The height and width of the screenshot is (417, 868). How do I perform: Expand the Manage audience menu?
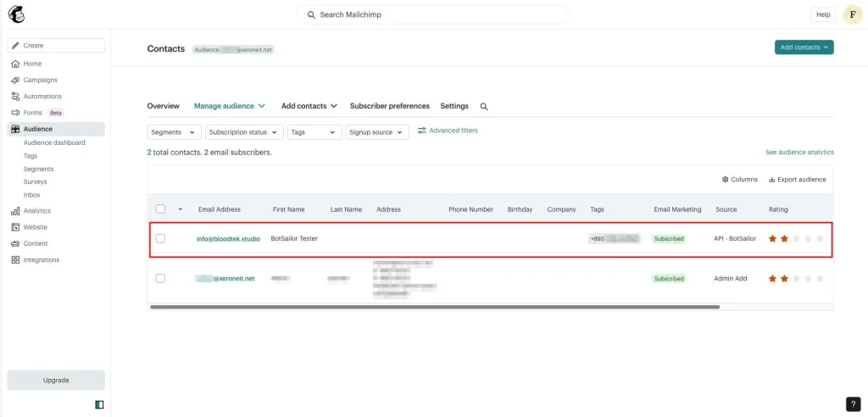[229, 106]
